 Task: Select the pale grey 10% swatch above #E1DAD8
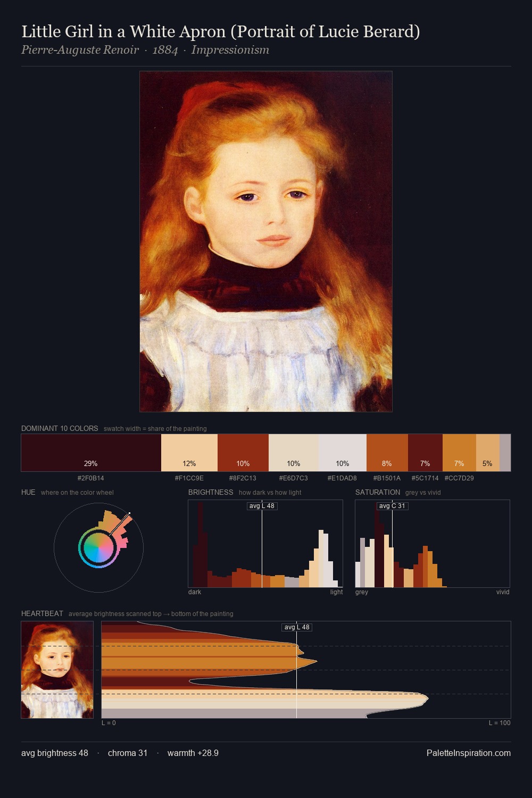coord(342,453)
